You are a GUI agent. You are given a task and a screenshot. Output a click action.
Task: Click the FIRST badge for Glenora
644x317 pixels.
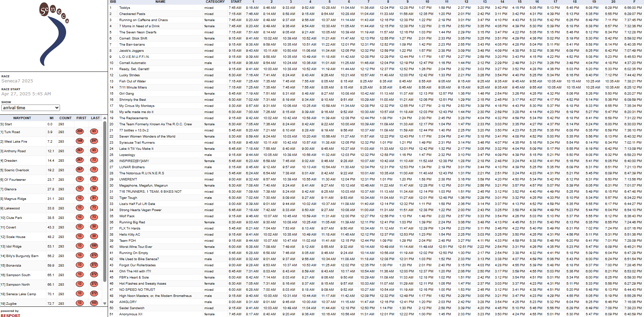[x=80, y=189]
